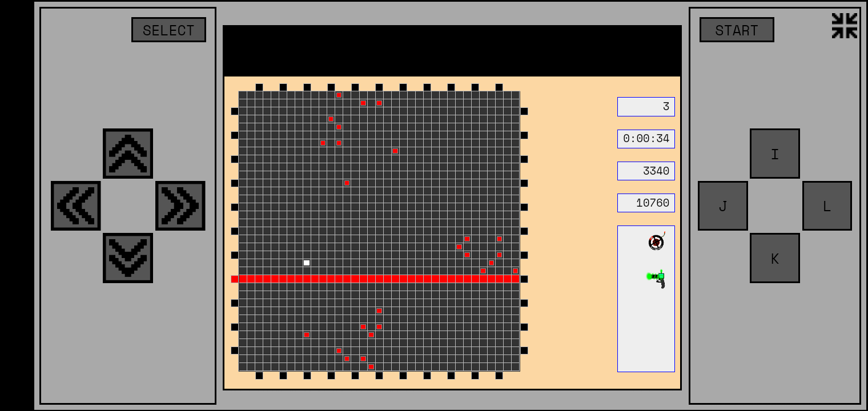
Task: Click the exit fullscreen arrows icon
Action: click(x=844, y=26)
